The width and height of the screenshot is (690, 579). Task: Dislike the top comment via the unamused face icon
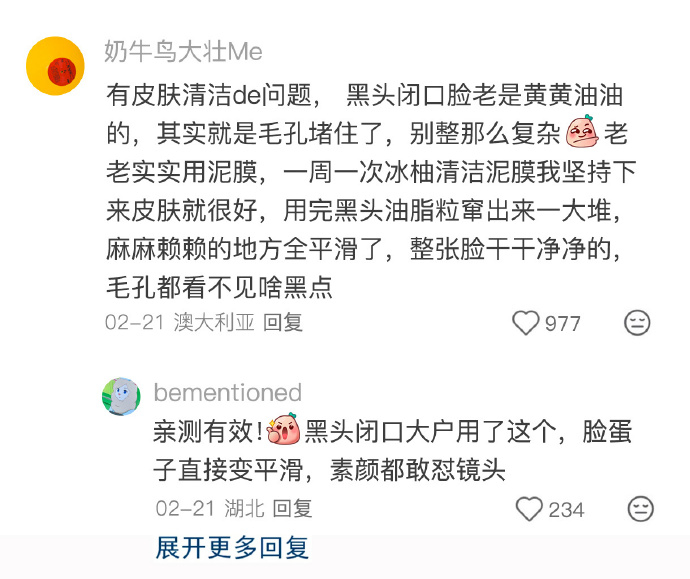click(637, 323)
